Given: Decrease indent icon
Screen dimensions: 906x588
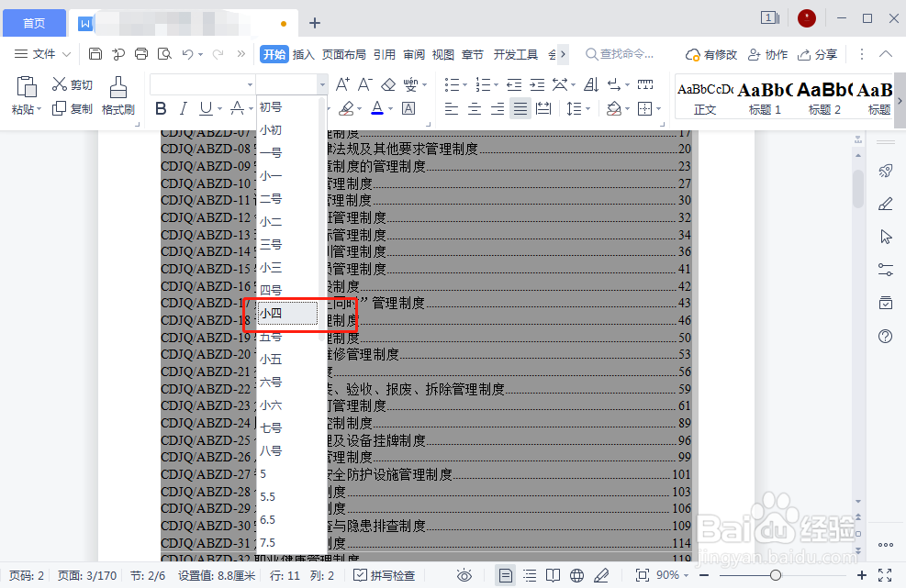Looking at the screenshot, I should coord(514,85).
